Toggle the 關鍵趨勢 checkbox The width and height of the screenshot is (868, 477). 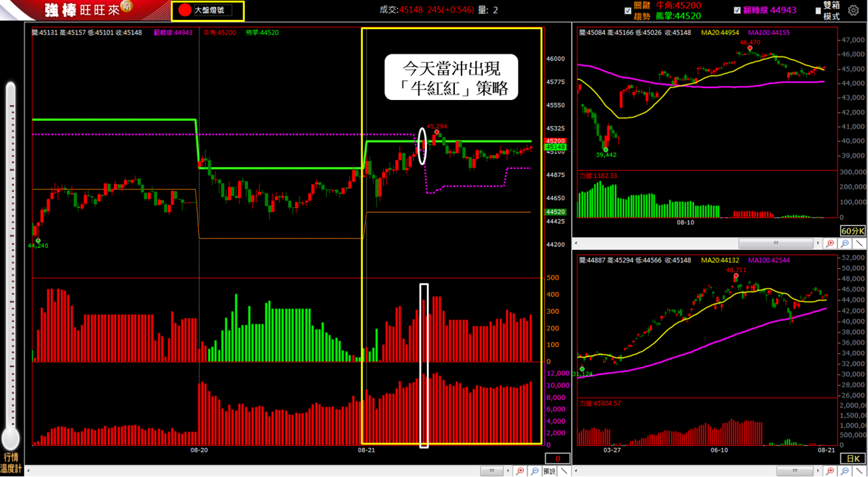(x=628, y=11)
